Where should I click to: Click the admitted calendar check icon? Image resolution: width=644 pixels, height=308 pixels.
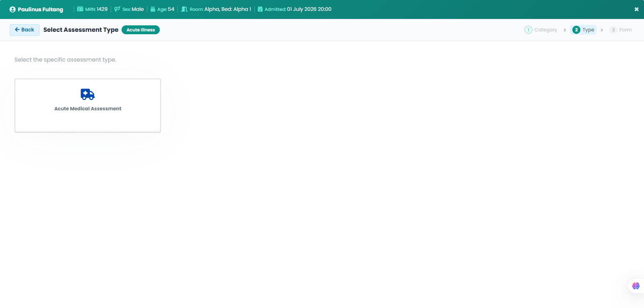[260, 9]
